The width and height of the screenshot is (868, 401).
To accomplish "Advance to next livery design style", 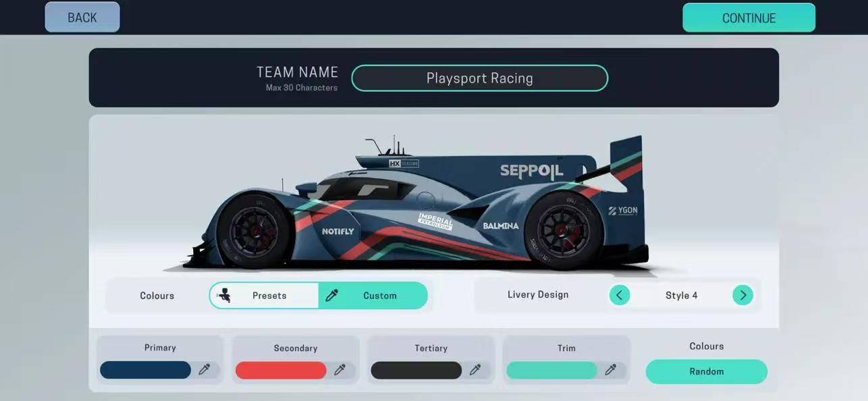I will click(742, 295).
